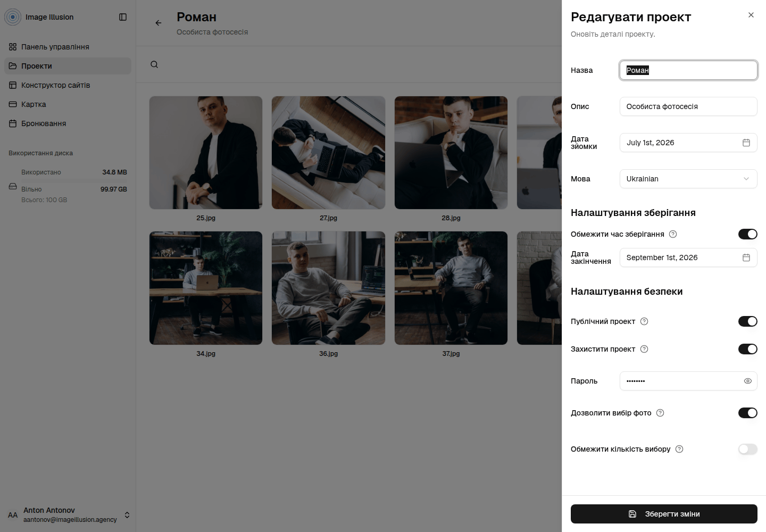Open the Мова language dropdown

688,179
